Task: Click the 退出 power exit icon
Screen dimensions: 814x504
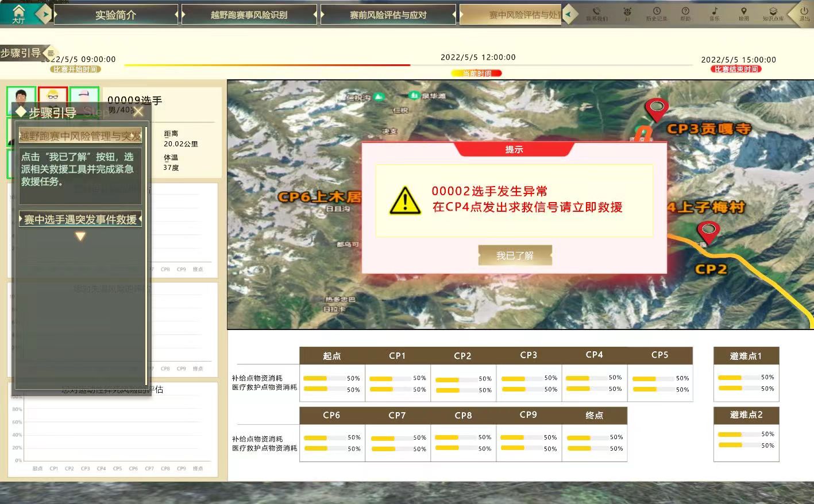Action: [804, 13]
